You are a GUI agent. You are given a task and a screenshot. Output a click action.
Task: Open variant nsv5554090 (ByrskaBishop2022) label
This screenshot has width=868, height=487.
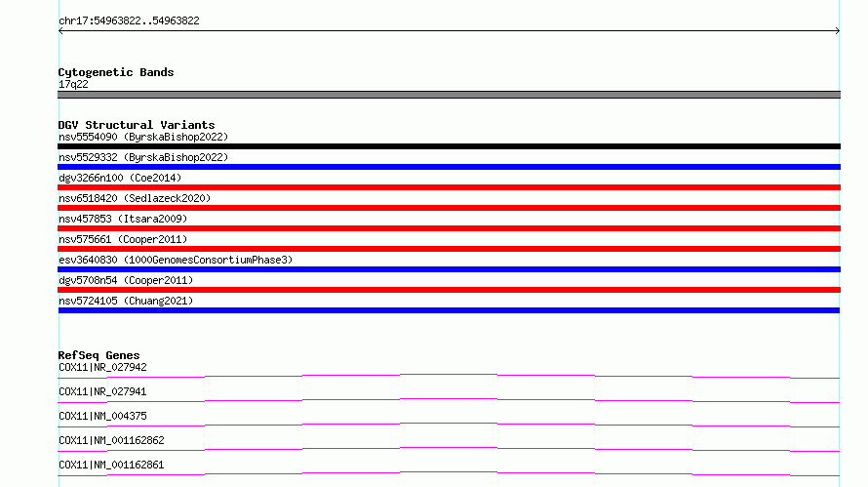pyautogui.click(x=143, y=137)
